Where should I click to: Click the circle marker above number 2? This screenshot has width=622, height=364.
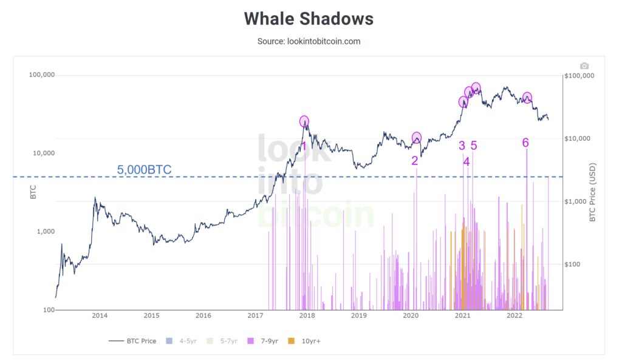click(x=416, y=138)
